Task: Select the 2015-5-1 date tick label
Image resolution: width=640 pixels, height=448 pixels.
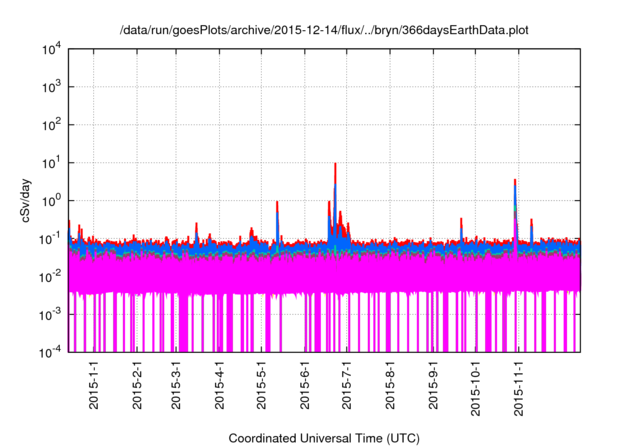Action: [260, 387]
